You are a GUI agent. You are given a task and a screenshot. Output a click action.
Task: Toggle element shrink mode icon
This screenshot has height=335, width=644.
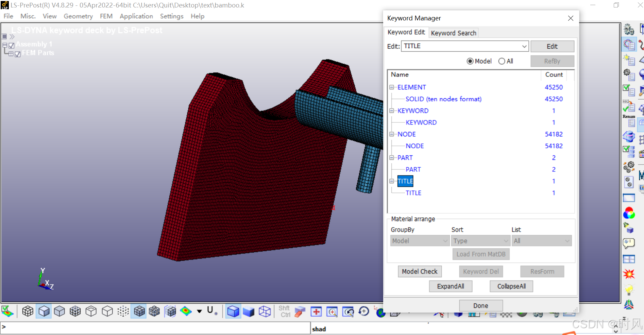pyautogui.click(x=154, y=311)
